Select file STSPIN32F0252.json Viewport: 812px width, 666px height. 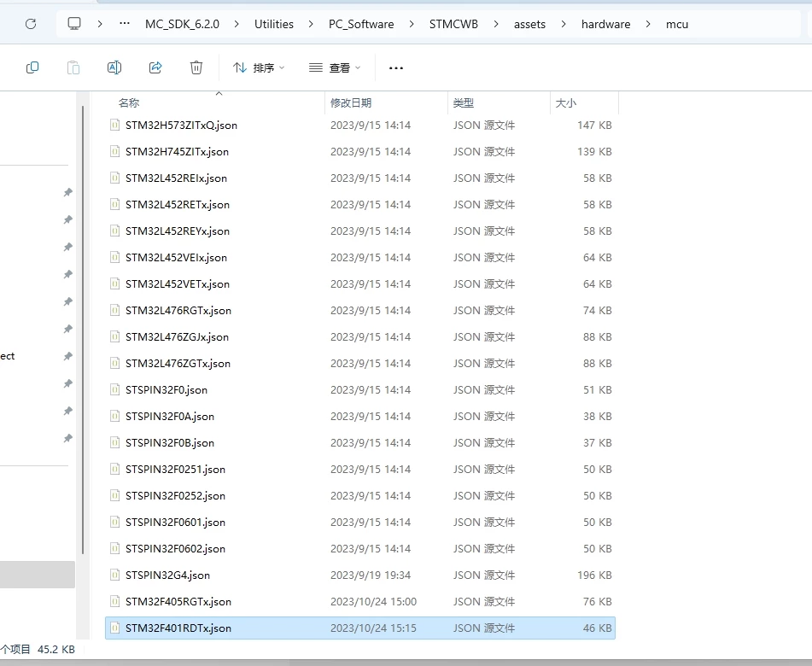tap(360, 495)
